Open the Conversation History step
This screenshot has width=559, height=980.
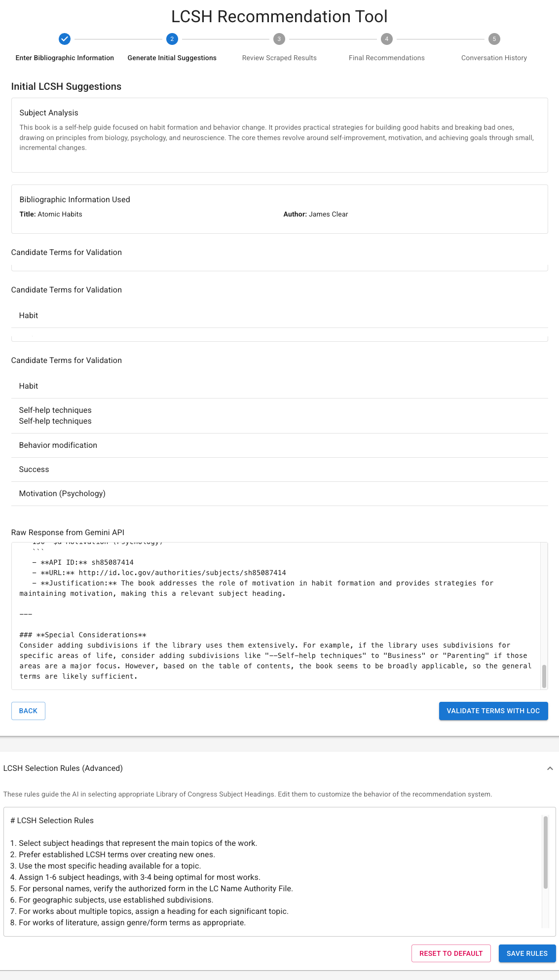coord(494,58)
